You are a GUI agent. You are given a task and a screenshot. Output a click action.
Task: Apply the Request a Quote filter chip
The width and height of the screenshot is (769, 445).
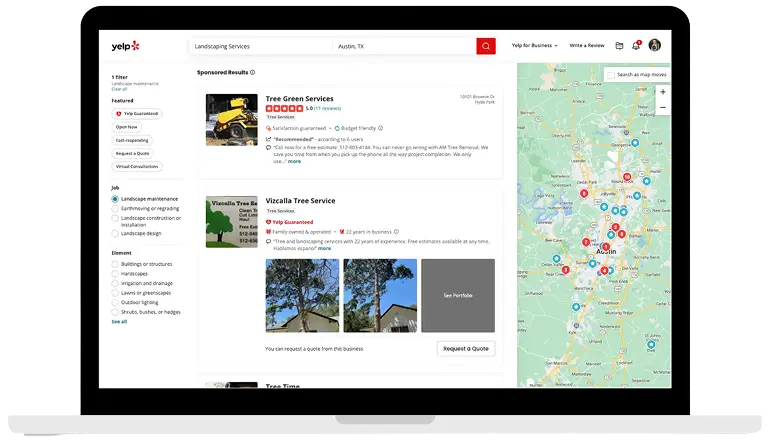point(132,154)
